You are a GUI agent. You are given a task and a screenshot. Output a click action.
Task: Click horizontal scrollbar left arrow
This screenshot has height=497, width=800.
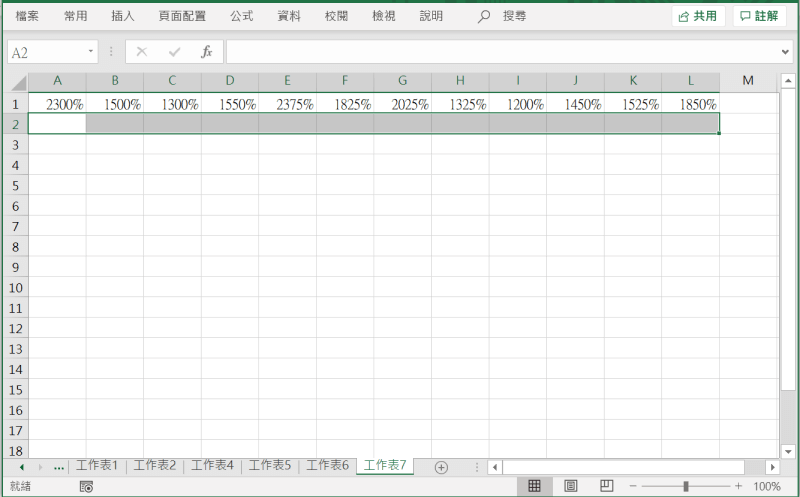(x=494, y=467)
